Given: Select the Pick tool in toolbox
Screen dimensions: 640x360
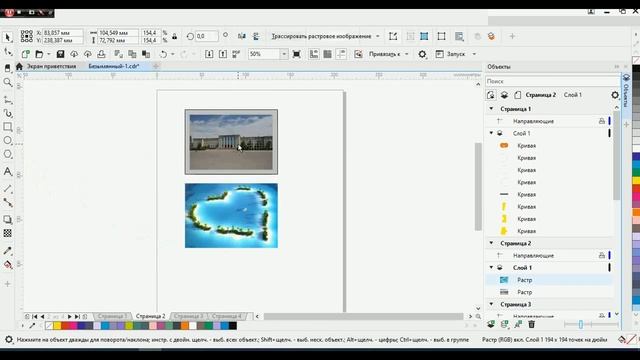Looking at the screenshot, I should [x=7, y=38].
